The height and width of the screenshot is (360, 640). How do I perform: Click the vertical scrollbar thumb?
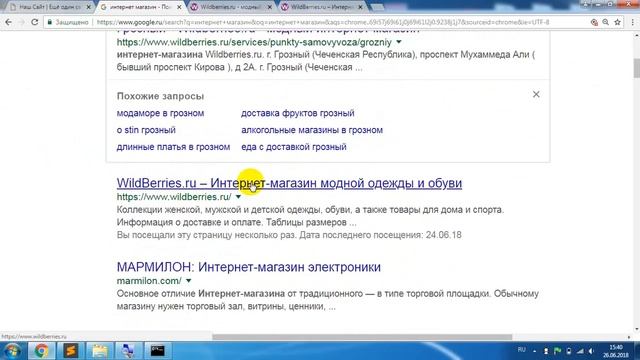click(x=636, y=68)
